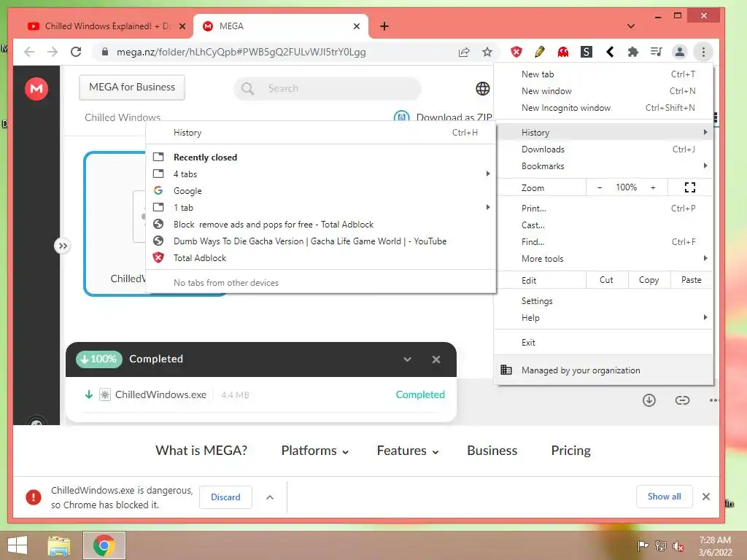Viewport: 747px width, 560px height.
Task: Close the Chilled Windows Explained tab
Action: [x=182, y=26]
